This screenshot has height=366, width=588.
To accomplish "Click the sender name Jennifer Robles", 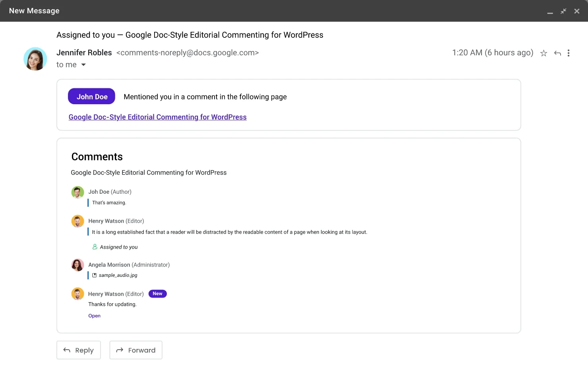I will pyautogui.click(x=84, y=53).
